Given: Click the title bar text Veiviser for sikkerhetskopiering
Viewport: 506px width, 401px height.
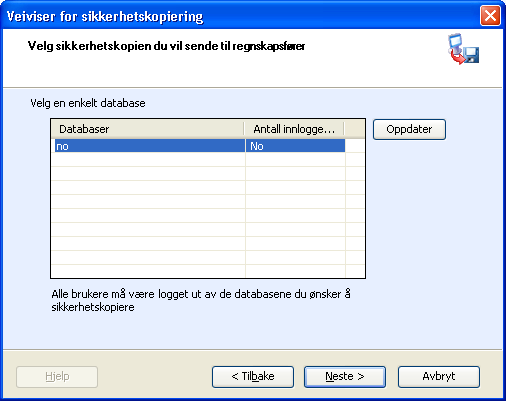Looking at the screenshot, I should tap(105, 16).
